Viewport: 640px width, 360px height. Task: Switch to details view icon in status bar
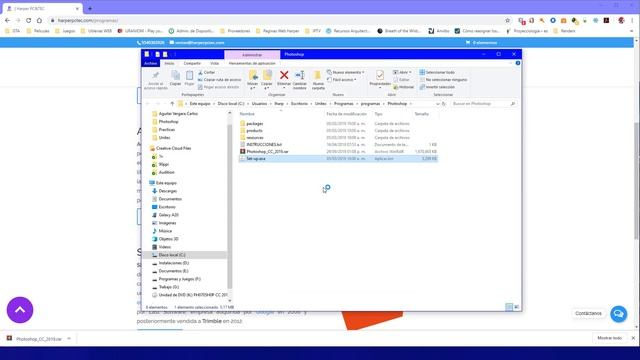coord(509,307)
